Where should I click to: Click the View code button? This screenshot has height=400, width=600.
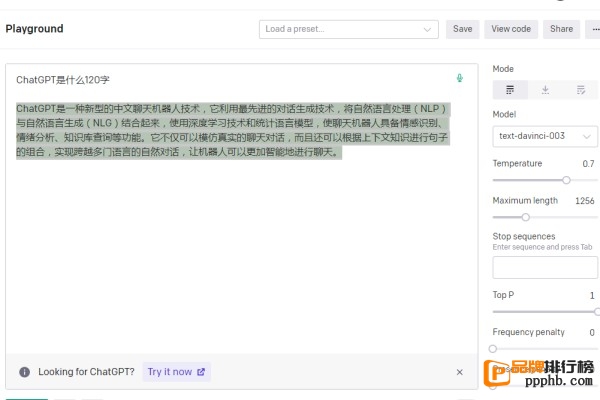511,29
